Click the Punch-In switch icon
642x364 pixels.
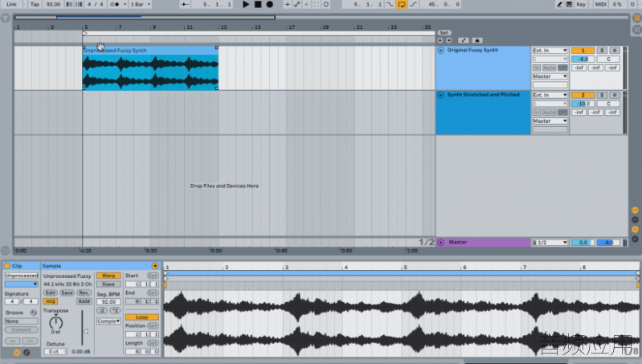[390, 5]
